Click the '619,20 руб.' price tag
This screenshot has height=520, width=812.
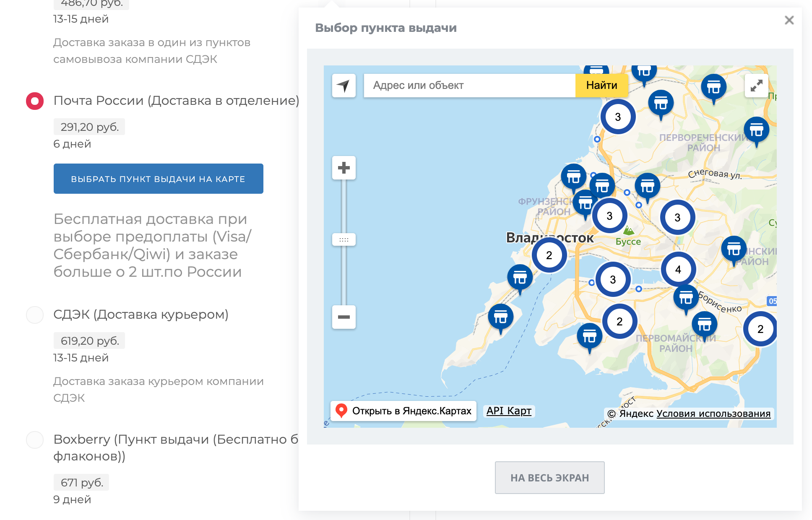(89, 341)
